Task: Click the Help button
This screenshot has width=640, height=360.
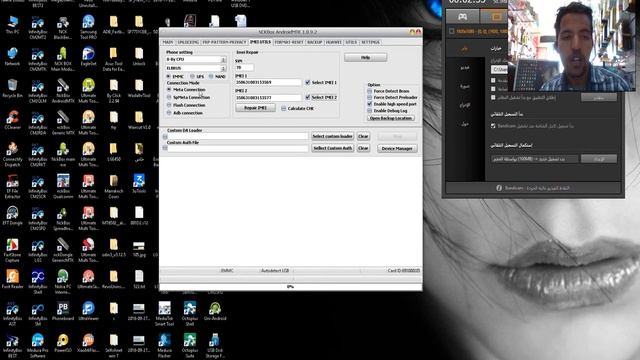Action: 365,58
